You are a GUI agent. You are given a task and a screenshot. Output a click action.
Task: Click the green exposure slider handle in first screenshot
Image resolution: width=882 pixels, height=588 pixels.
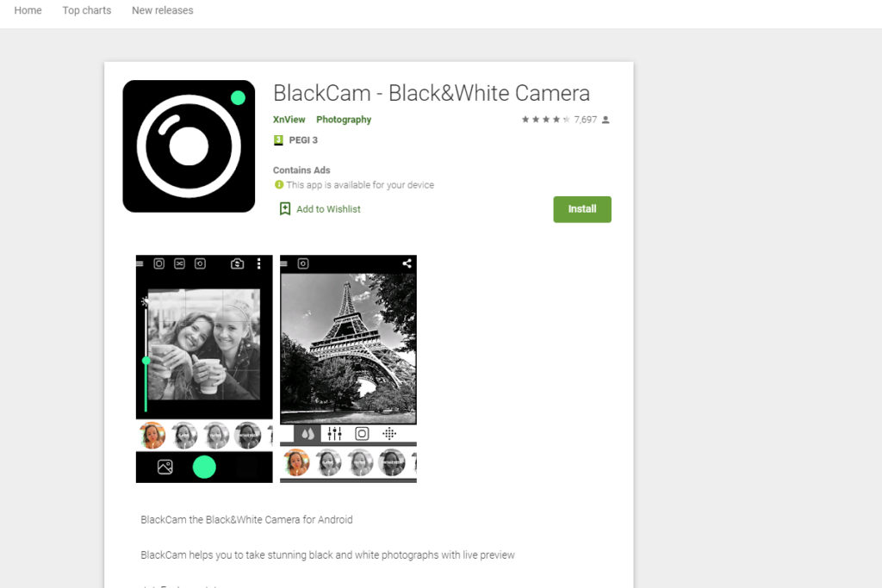(146, 361)
